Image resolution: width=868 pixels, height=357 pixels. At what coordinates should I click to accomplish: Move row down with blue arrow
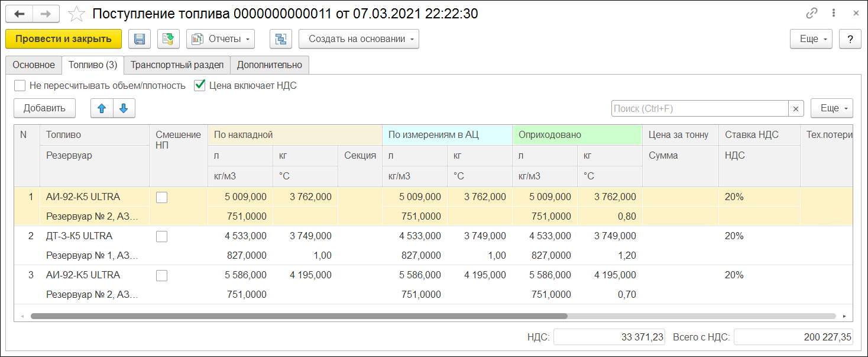point(124,108)
